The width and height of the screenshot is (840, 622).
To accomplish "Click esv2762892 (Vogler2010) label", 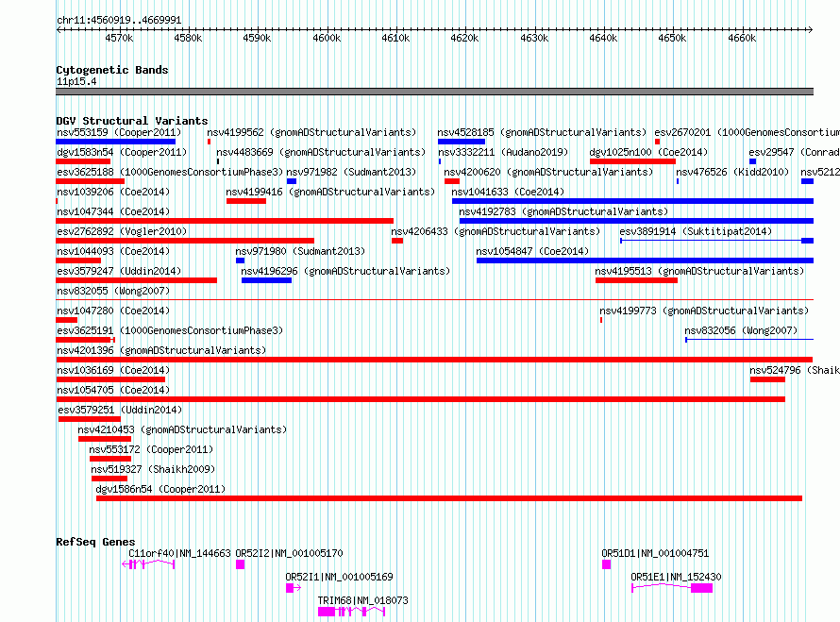I will click(122, 231).
